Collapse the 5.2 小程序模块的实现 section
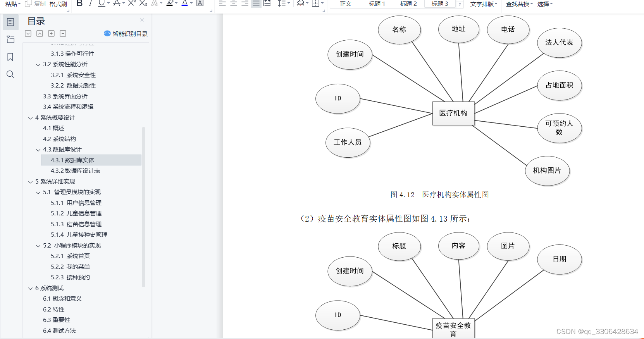 tap(38, 246)
